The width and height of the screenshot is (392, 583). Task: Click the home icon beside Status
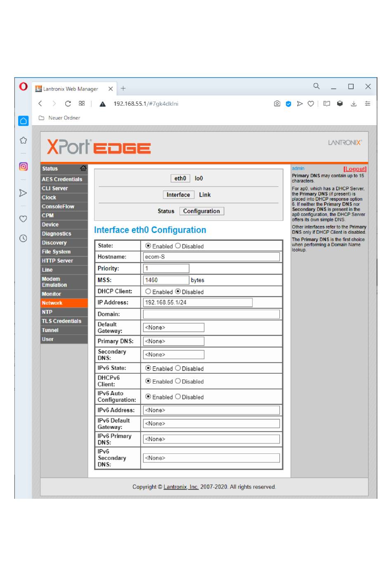83,168
